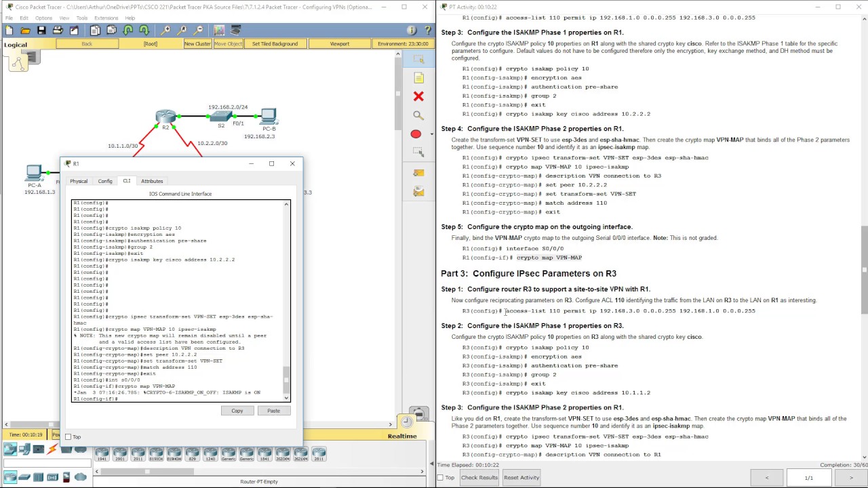868x488 pixels.
Task: Click the Copy icon in main toolbar
Action: pos(95,30)
